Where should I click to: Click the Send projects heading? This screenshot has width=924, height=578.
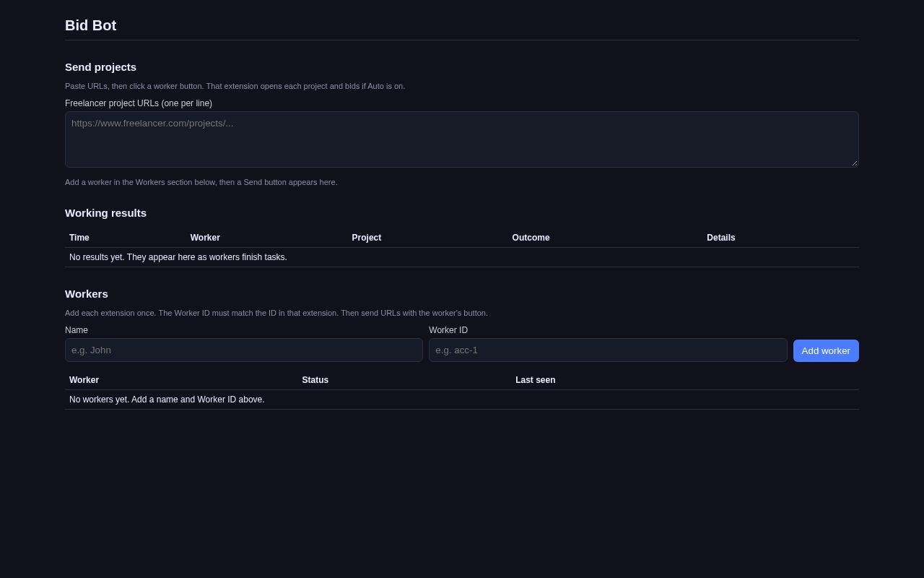coord(100,67)
